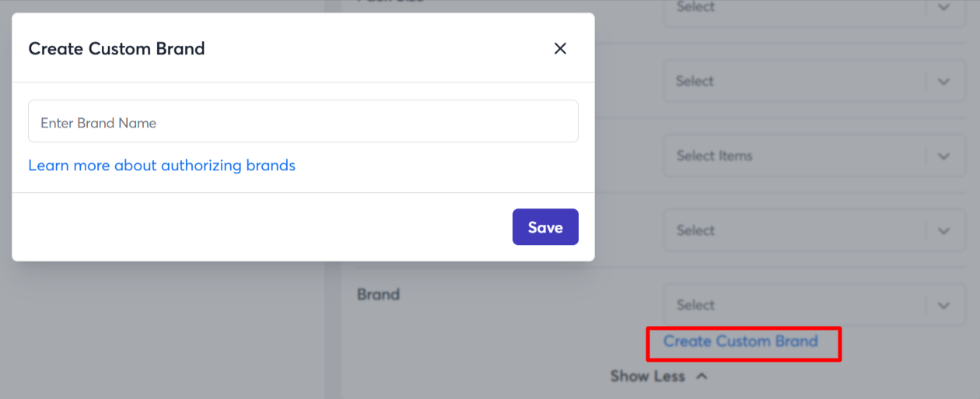Click chevron of the topmost cut-off dropdown
This screenshot has width=980, height=399.
pos(944,8)
